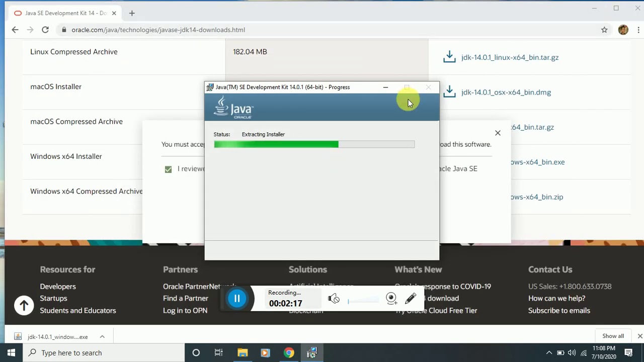Click the macOS Installer row label
Viewport: 644px width, 362px height.
tap(56, 86)
